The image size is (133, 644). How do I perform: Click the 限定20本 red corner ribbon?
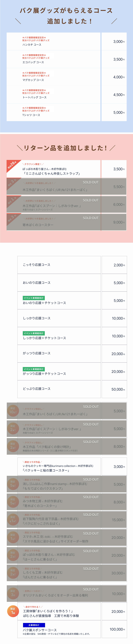click(12, 165)
